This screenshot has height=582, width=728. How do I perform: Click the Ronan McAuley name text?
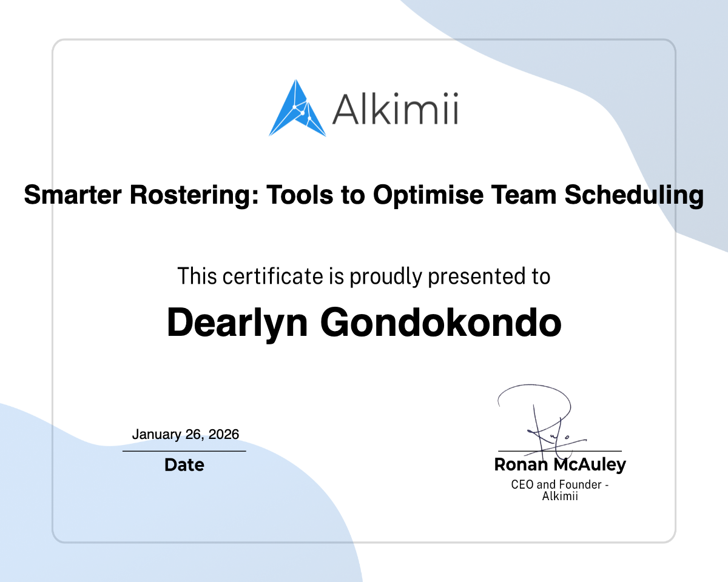[x=559, y=465]
